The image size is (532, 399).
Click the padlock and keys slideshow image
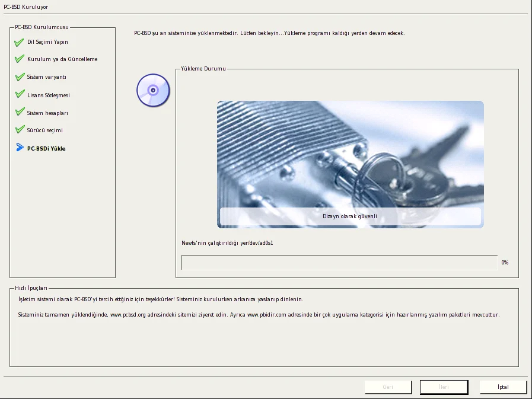coord(351,164)
